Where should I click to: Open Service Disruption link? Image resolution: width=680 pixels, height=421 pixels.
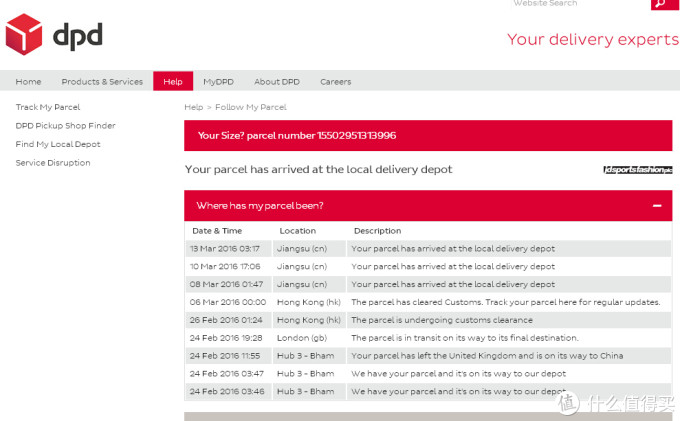click(x=53, y=163)
